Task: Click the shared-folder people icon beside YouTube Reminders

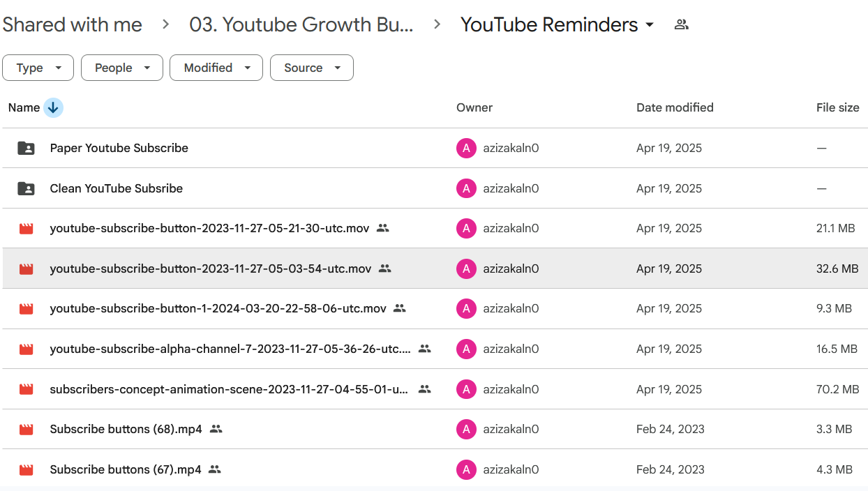Action: [682, 25]
